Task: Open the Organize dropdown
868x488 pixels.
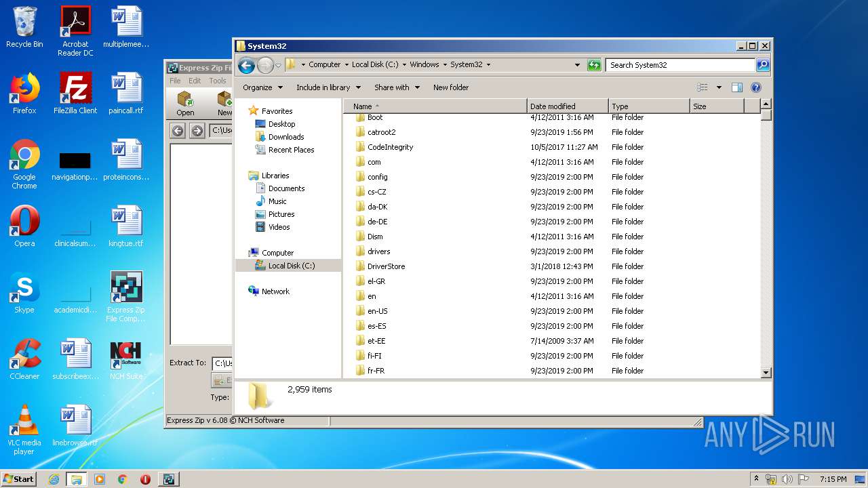Action: point(262,87)
